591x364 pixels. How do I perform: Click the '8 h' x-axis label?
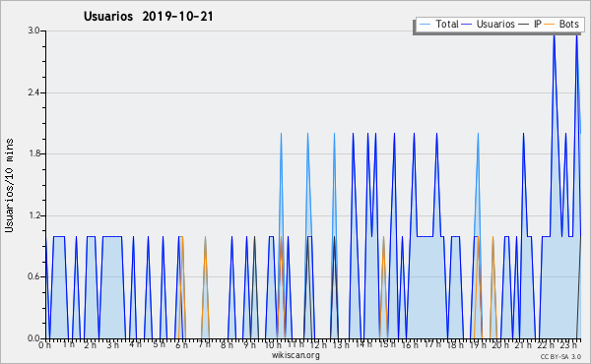(227, 344)
